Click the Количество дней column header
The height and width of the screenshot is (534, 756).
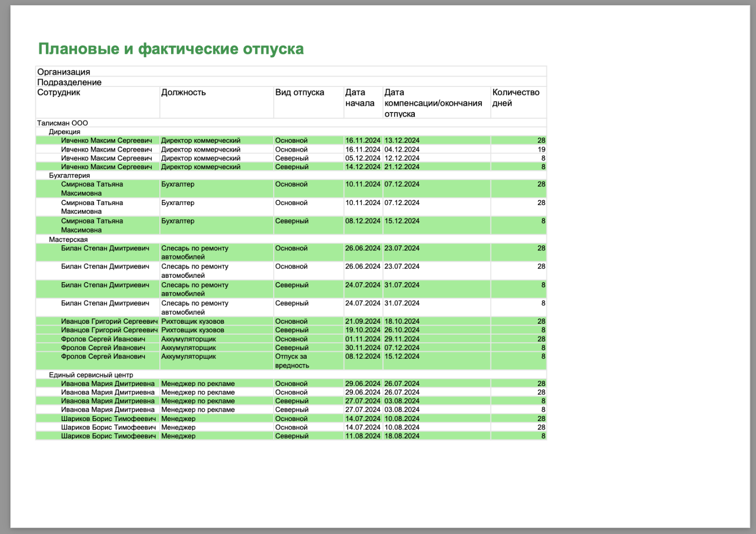515,98
